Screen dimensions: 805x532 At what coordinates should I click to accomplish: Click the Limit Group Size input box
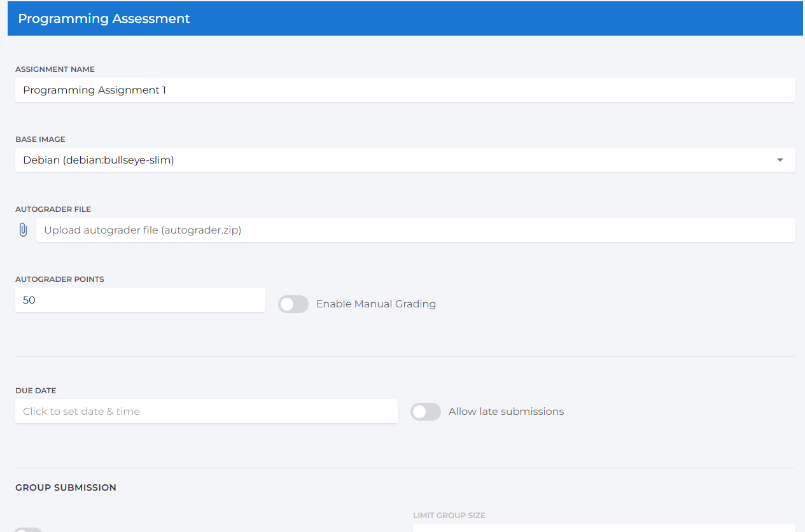click(605, 530)
